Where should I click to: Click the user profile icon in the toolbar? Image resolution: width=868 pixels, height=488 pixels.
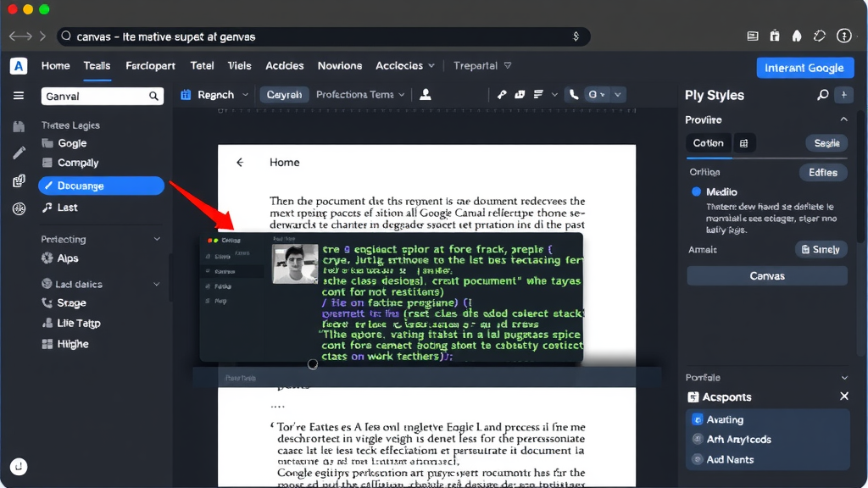(425, 95)
